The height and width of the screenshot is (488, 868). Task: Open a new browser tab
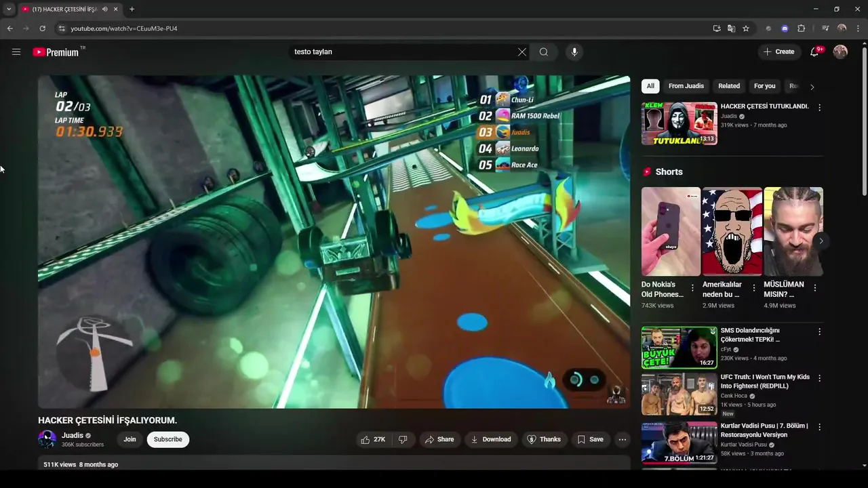point(132,9)
